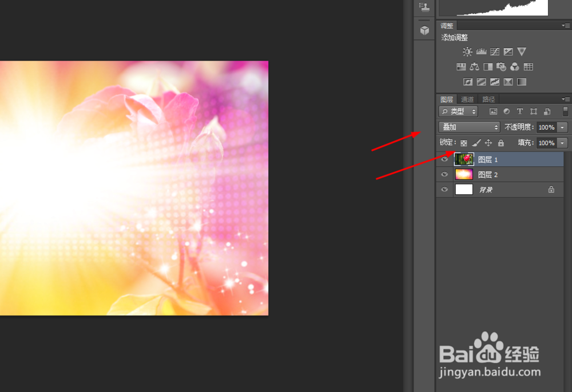Lock image pixels with brush icon
Image resolution: width=572 pixels, height=392 pixels.
point(476,143)
